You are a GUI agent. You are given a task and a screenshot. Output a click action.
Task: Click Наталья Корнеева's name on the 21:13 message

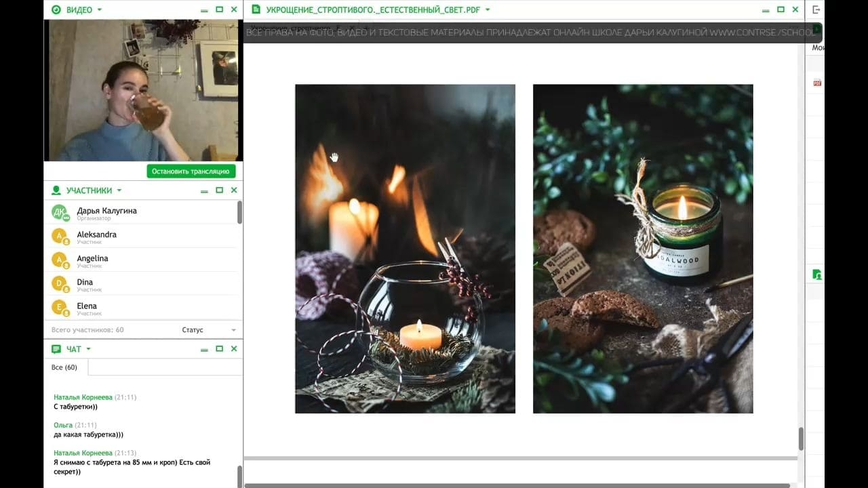(x=83, y=453)
